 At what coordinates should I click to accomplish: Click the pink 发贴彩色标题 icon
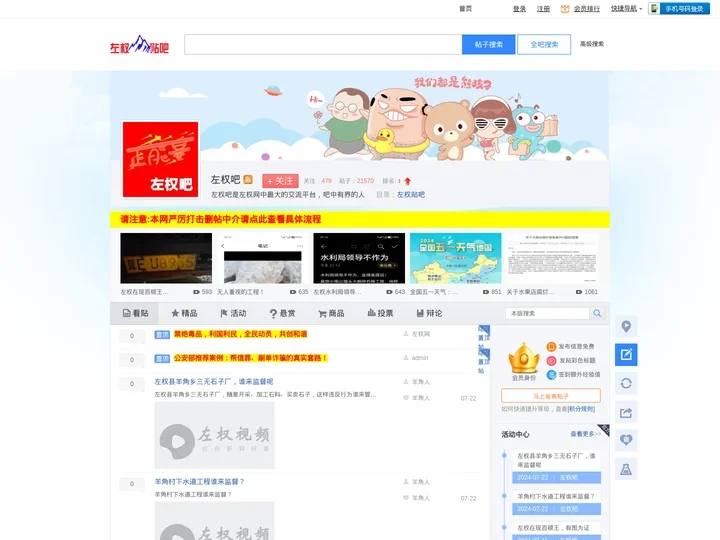point(551,360)
